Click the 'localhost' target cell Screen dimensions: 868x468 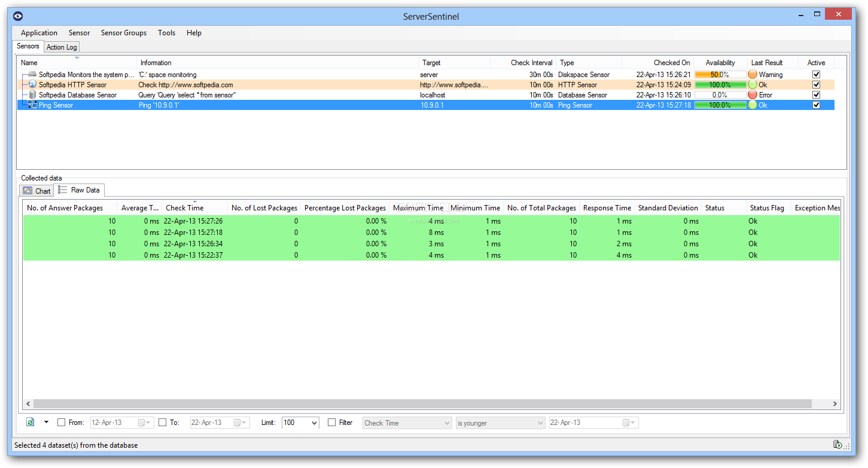click(x=433, y=95)
